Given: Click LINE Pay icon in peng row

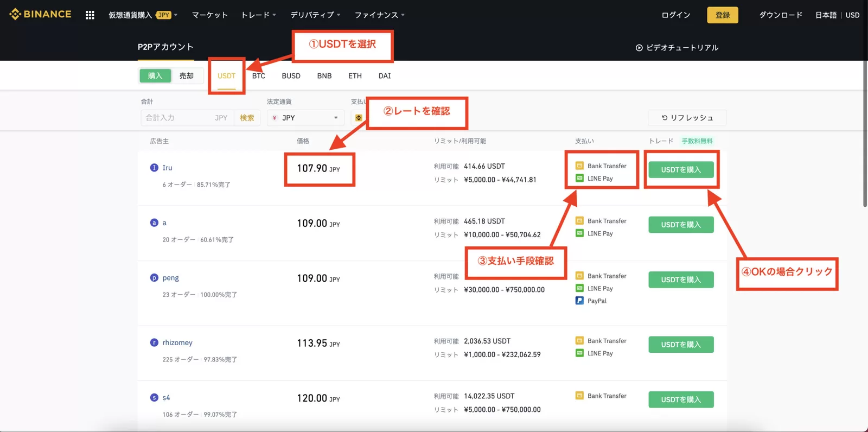Looking at the screenshot, I should (x=579, y=289).
